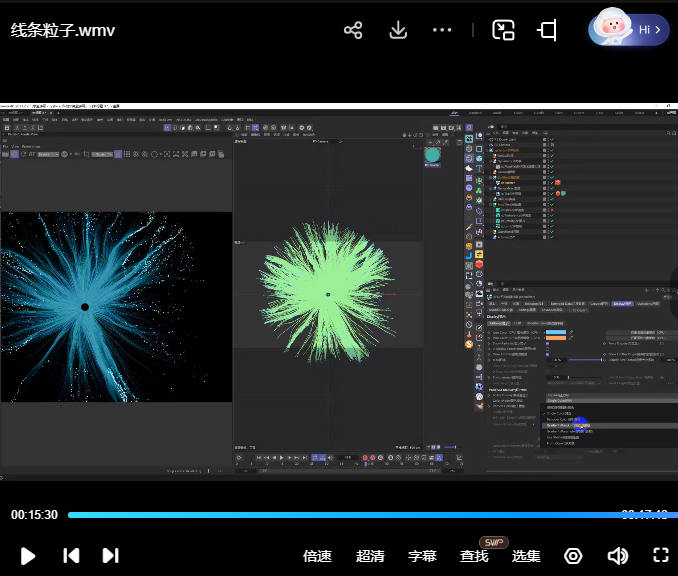Click the 查找 search feature

474,556
